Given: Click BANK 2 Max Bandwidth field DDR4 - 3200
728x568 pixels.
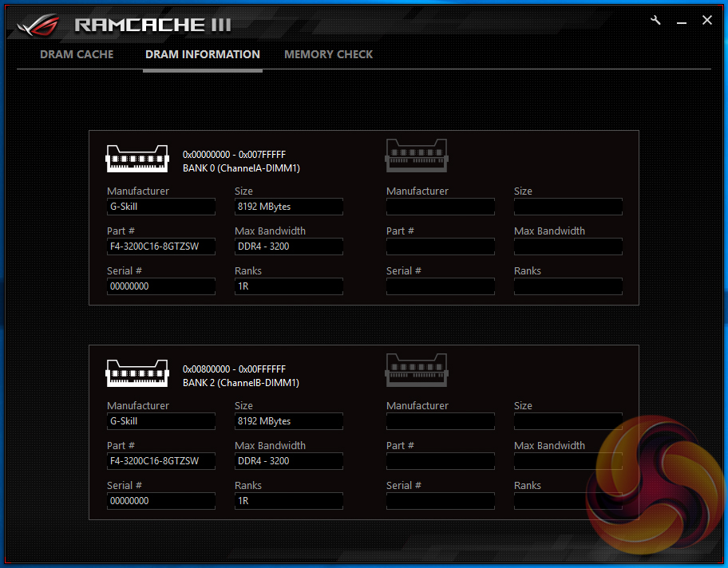Looking at the screenshot, I should pyautogui.click(x=289, y=461).
